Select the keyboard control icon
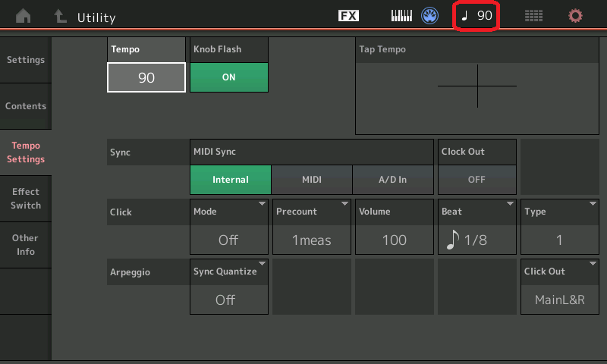 click(x=401, y=16)
